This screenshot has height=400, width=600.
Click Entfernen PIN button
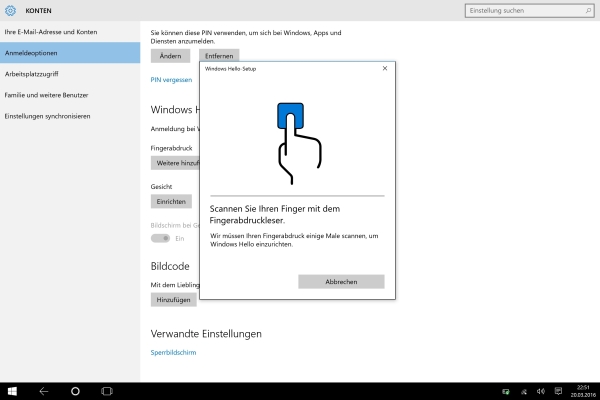219,56
